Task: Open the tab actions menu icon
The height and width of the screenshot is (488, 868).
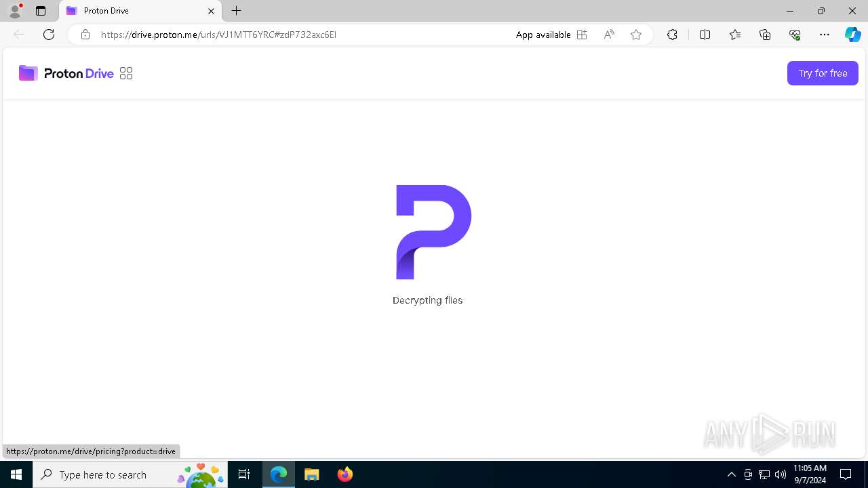Action: (x=41, y=11)
